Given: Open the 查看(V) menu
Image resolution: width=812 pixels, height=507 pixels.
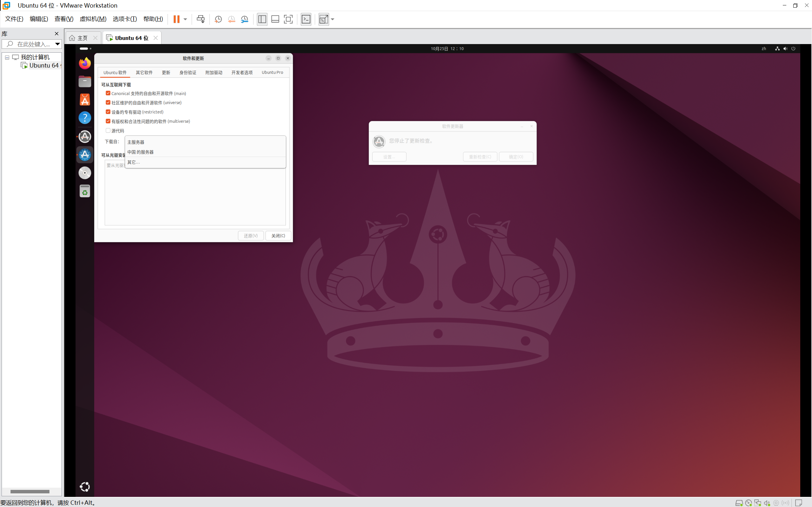Looking at the screenshot, I should point(64,19).
